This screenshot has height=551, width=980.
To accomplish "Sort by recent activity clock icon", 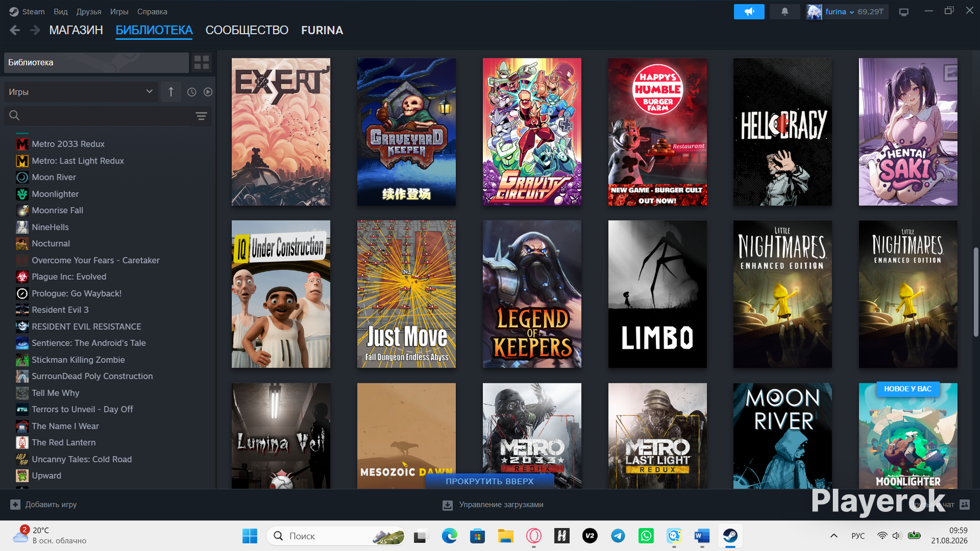I will (191, 92).
